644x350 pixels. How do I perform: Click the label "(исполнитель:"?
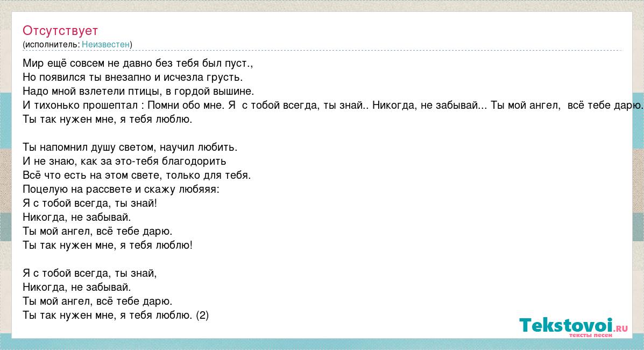coord(51,44)
